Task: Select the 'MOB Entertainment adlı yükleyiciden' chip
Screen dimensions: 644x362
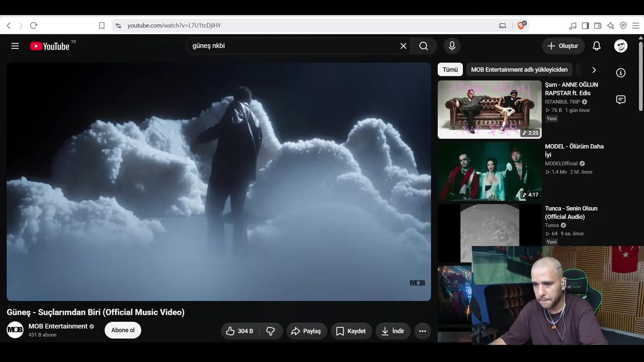Action: (x=519, y=69)
